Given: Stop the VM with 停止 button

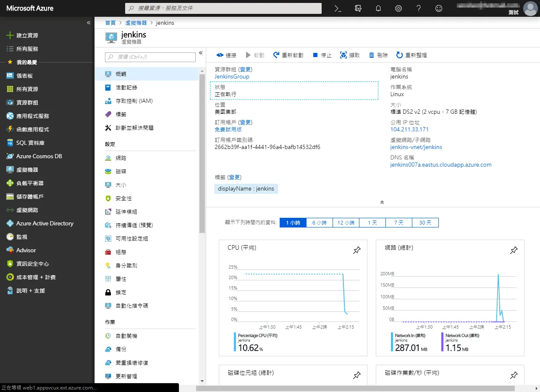Looking at the screenshot, I should click(x=322, y=55).
